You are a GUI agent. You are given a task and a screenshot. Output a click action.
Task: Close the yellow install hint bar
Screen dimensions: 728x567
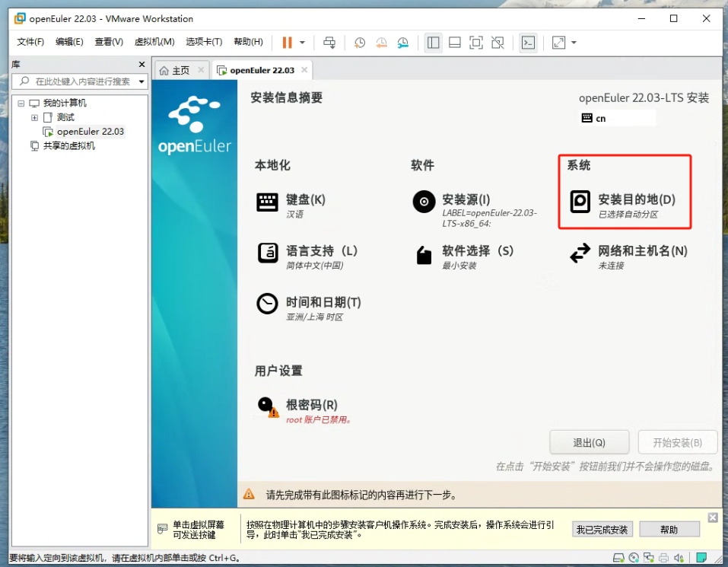tap(713, 518)
